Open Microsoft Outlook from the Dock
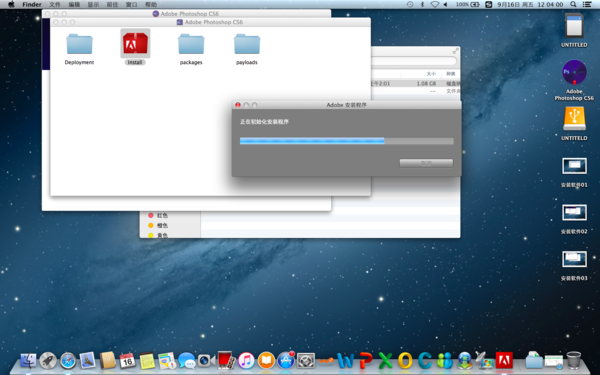 tap(405, 360)
